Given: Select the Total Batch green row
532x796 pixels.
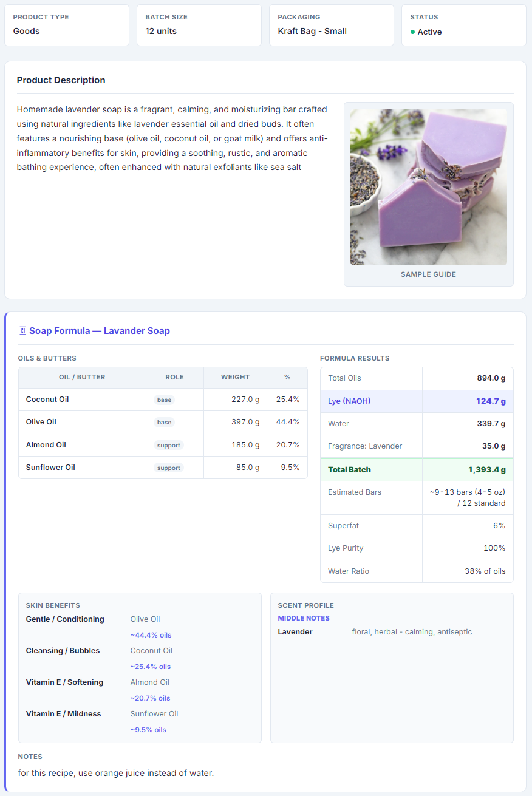Looking at the screenshot, I should [x=417, y=469].
